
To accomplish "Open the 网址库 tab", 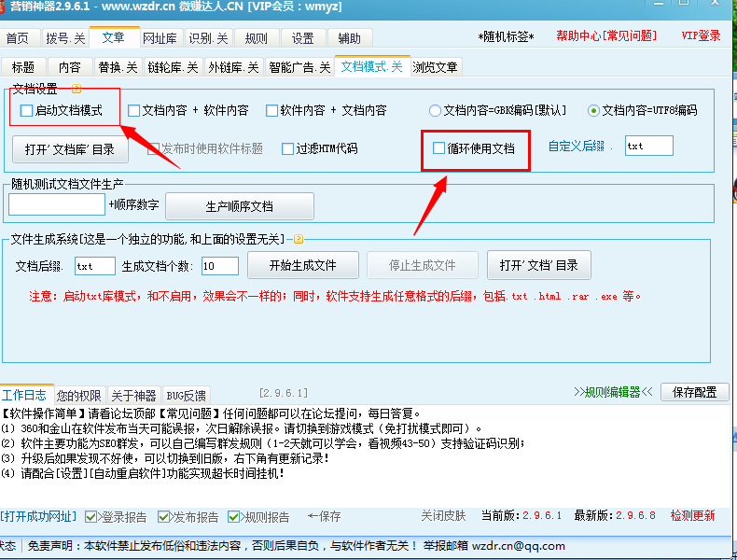I will [160, 38].
